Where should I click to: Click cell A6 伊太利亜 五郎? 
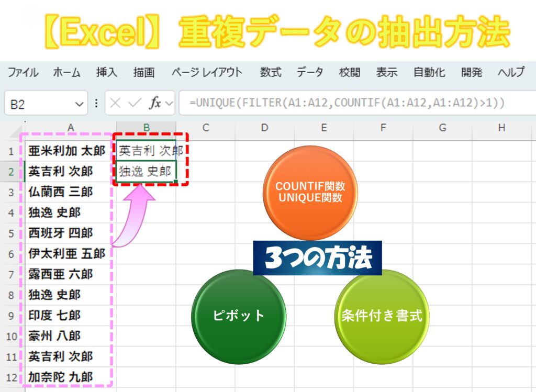click(x=71, y=254)
